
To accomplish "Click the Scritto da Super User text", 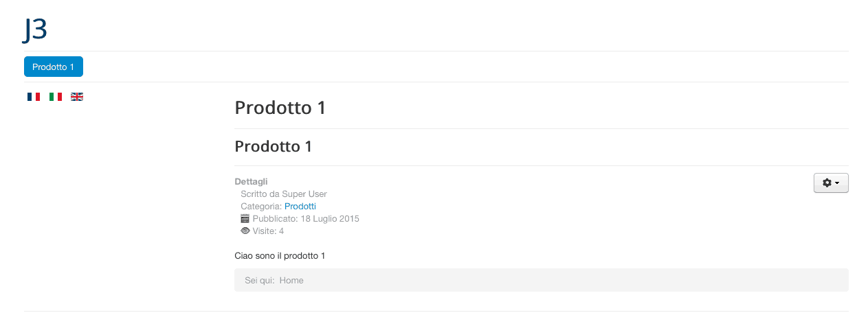I will [x=284, y=194].
